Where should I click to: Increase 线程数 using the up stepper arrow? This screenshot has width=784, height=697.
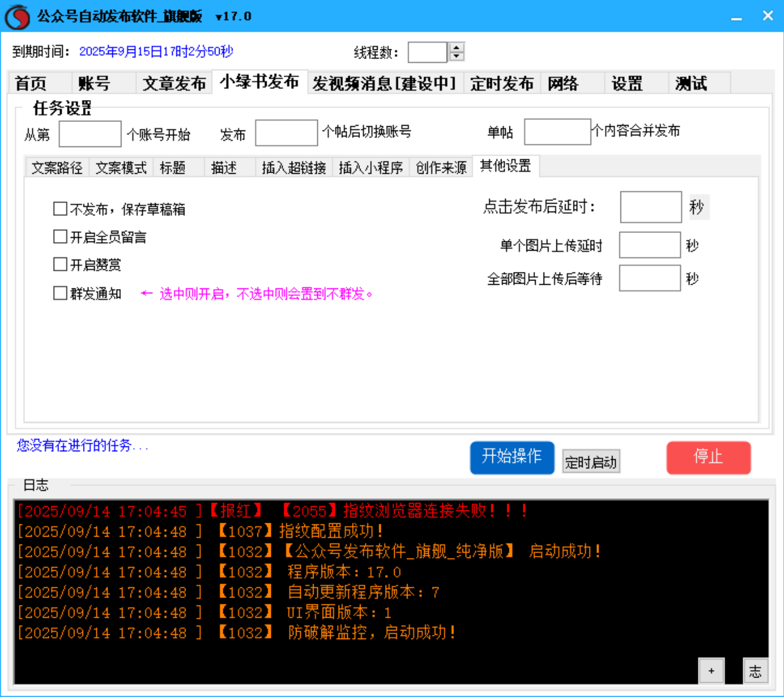tap(456, 48)
